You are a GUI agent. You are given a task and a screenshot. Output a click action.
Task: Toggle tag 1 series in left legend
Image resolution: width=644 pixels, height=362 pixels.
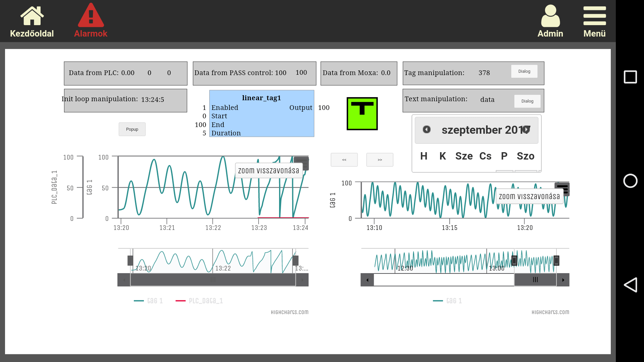tap(148, 301)
